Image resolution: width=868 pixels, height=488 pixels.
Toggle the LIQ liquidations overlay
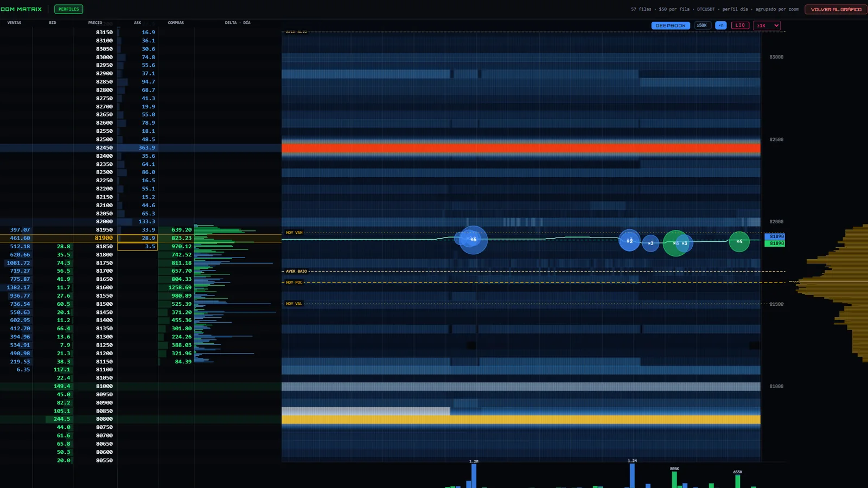click(740, 25)
